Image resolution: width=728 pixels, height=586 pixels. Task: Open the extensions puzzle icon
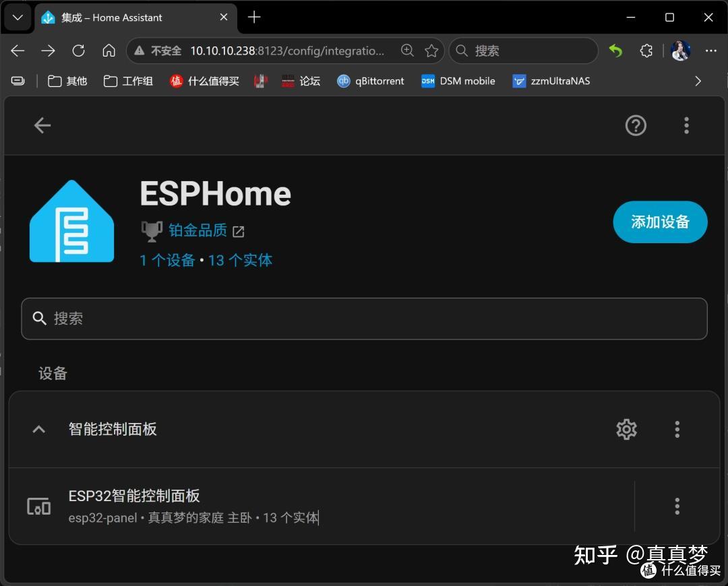646,51
